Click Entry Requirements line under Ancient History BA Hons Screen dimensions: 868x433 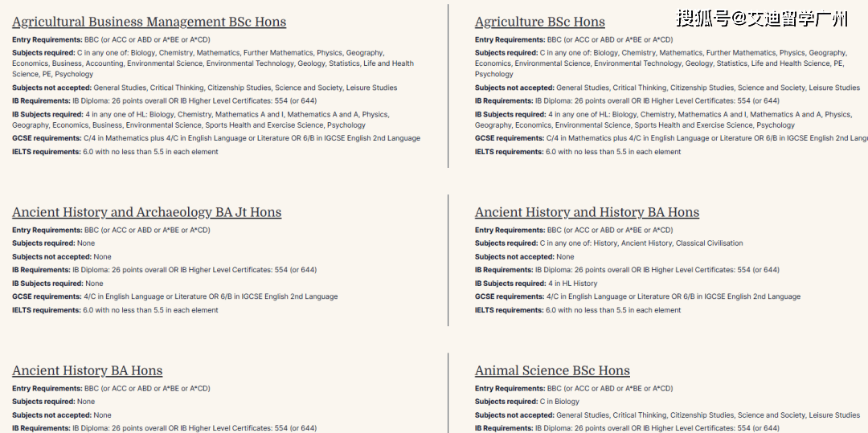pyautogui.click(x=111, y=388)
